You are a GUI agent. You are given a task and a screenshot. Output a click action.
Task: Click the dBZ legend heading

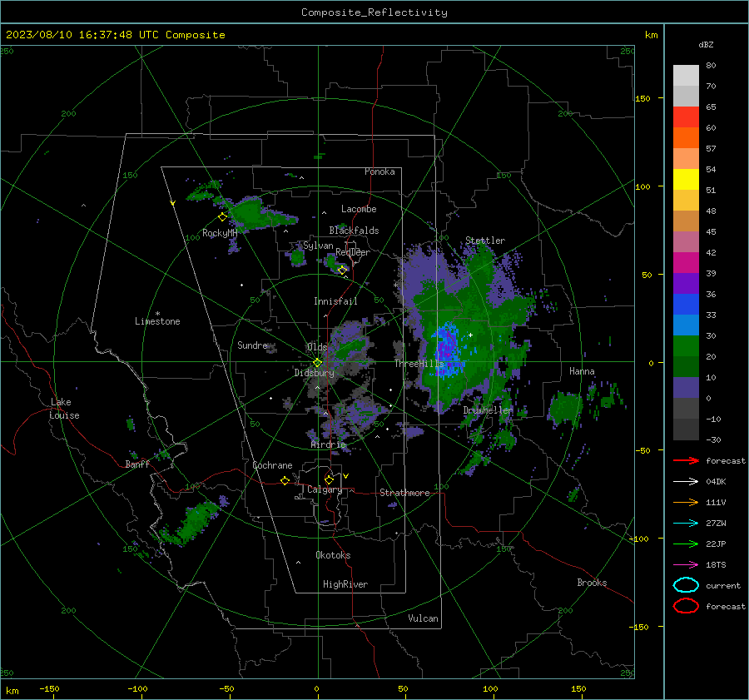(706, 44)
